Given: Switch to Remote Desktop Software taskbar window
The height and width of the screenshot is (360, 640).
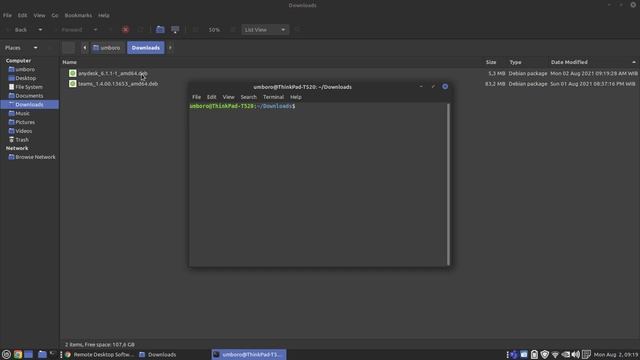Looking at the screenshot, I should click(x=100, y=355).
